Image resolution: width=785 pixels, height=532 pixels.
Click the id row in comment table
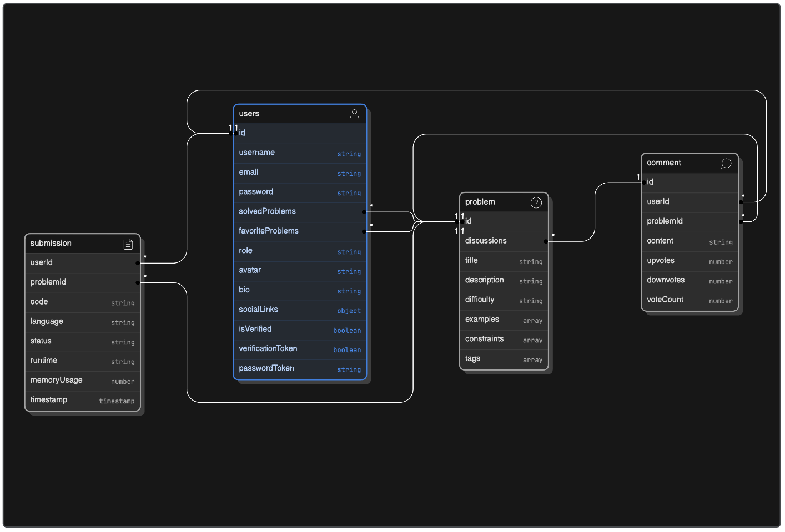tap(690, 182)
